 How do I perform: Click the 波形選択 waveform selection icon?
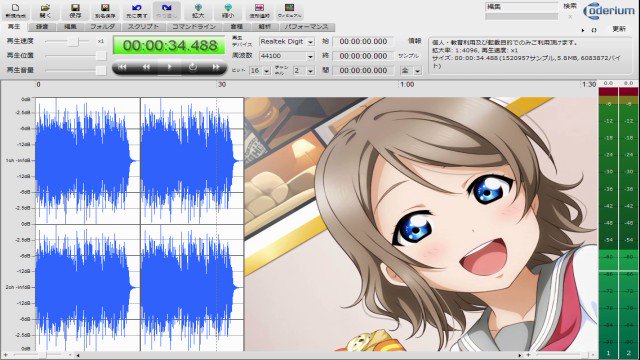pyautogui.click(x=259, y=11)
